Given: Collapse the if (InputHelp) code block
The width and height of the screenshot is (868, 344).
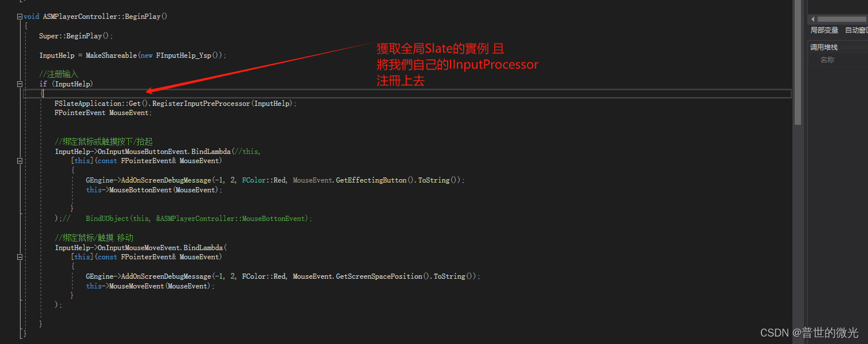Looking at the screenshot, I should (19, 84).
